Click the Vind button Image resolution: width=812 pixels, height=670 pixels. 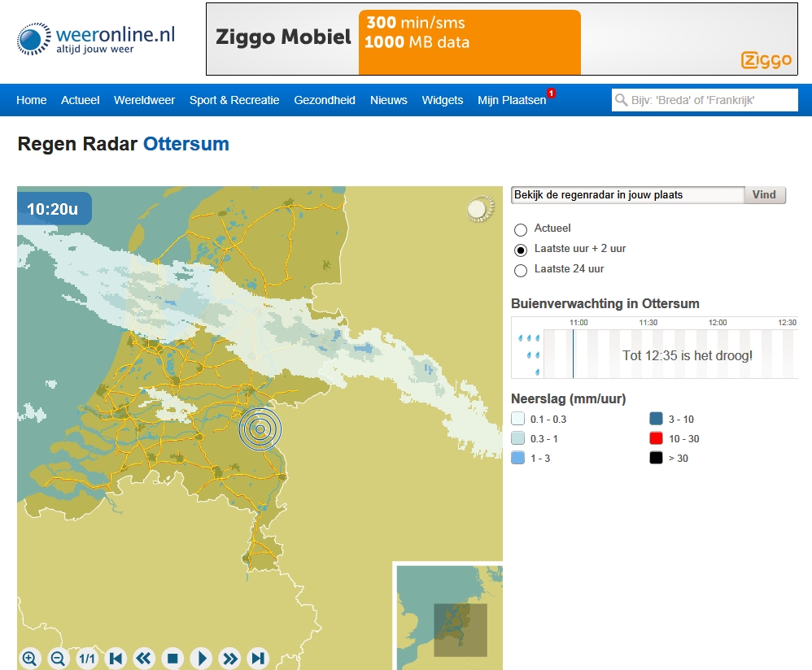pos(765,194)
